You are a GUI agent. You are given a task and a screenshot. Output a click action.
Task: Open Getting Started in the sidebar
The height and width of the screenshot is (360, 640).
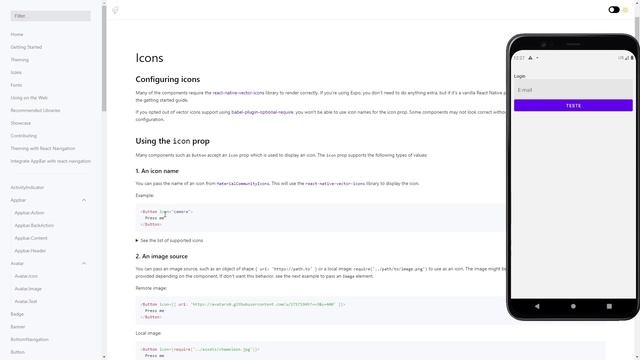point(26,47)
